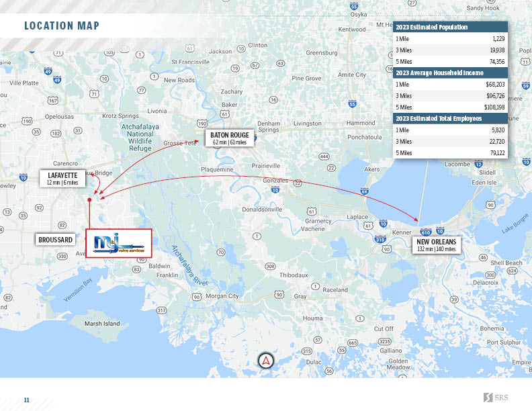Click the route 317 marker
532x411 pixels.
[x=161, y=310]
